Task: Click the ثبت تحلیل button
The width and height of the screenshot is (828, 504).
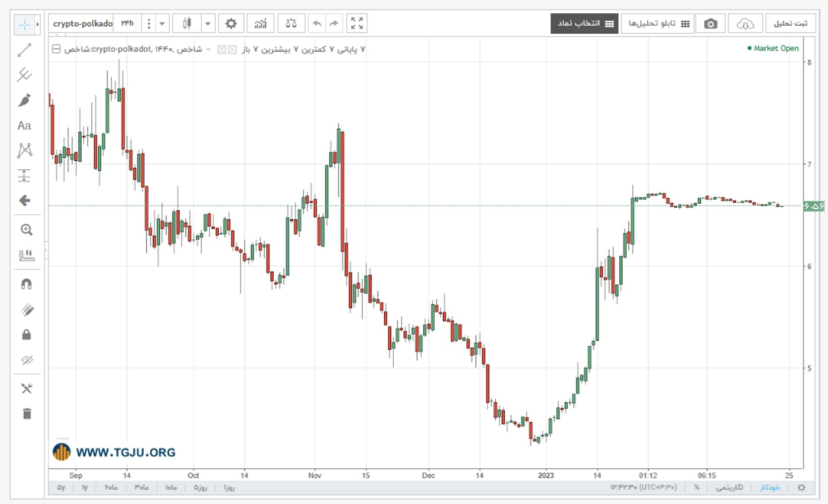Action: (791, 24)
